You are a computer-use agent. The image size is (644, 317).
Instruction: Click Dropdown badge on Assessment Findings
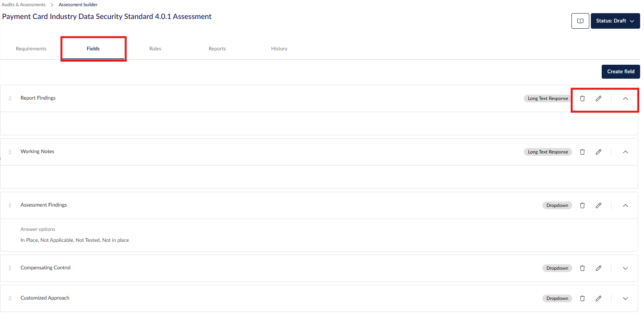(557, 205)
